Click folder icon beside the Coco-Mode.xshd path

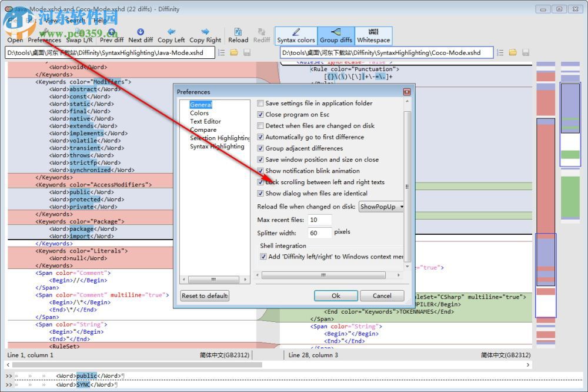(x=513, y=52)
